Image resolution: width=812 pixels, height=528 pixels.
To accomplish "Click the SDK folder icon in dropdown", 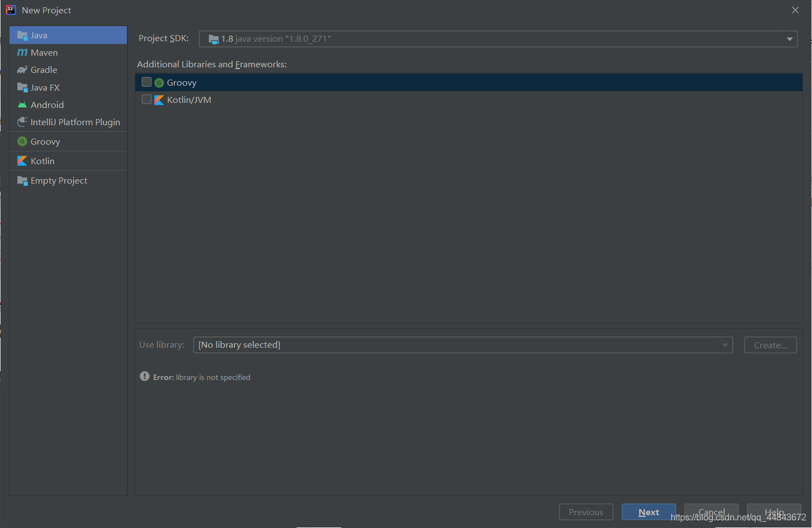I will click(214, 39).
